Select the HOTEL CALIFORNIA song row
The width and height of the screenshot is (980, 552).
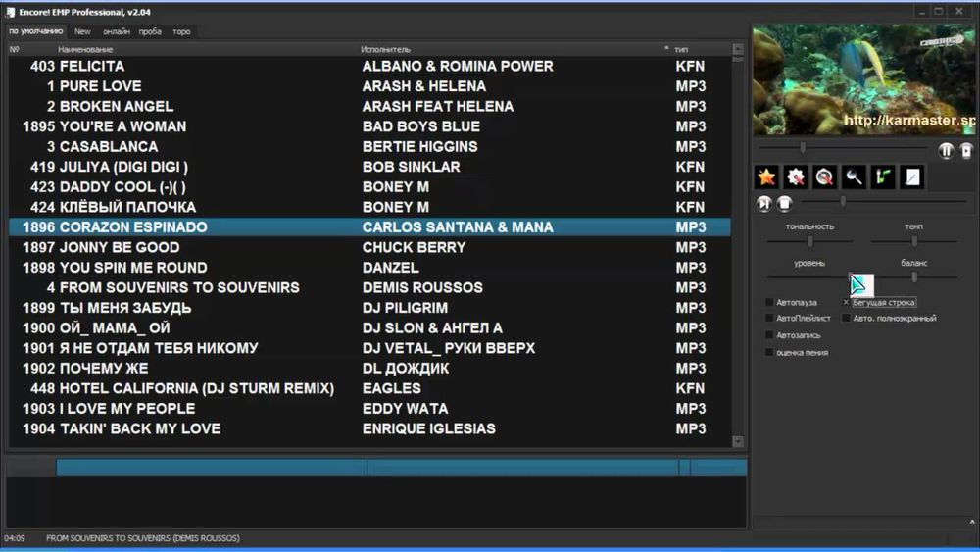coord(369,388)
